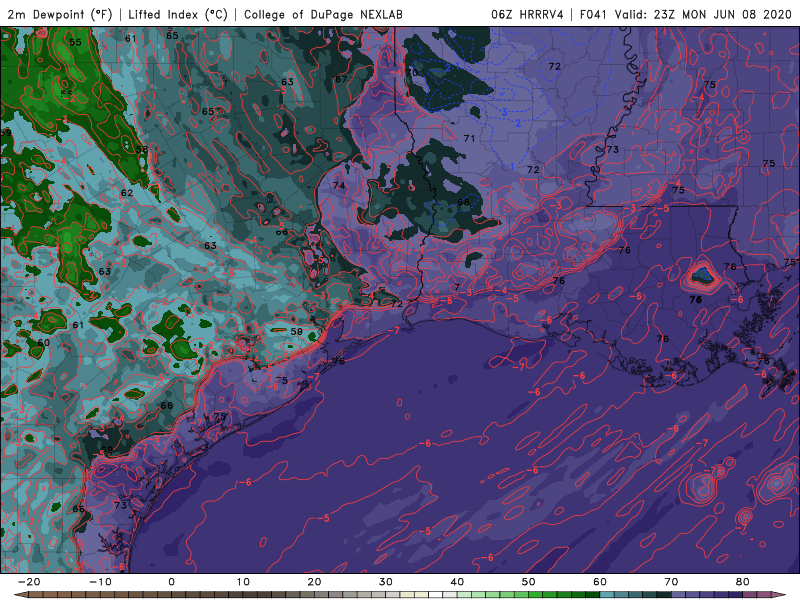
Task: Click the 10 tick label on the color bar
Action: 243,582
